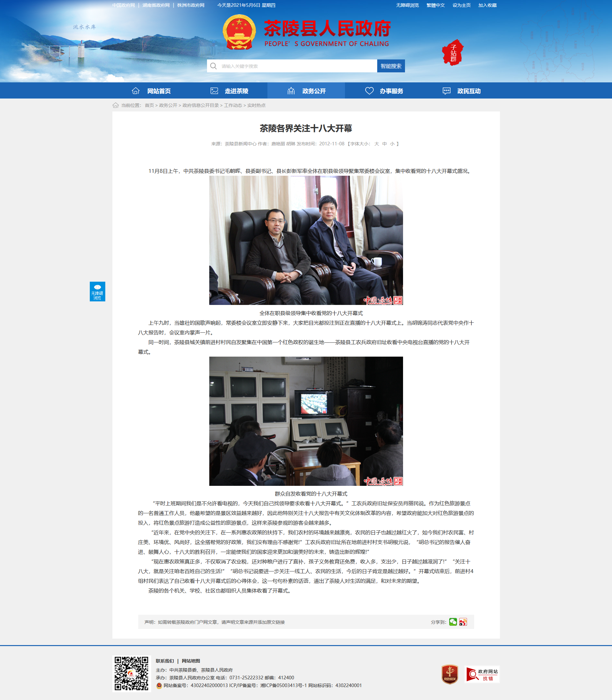The width and height of the screenshot is (612, 700).
Task: Open the 网站首页 nav tab
Action: coord(151,91)
